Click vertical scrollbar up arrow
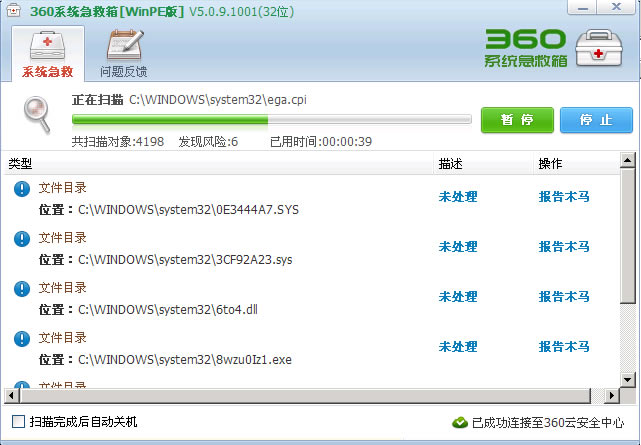641x445 pixels. (x=628, y=160)
